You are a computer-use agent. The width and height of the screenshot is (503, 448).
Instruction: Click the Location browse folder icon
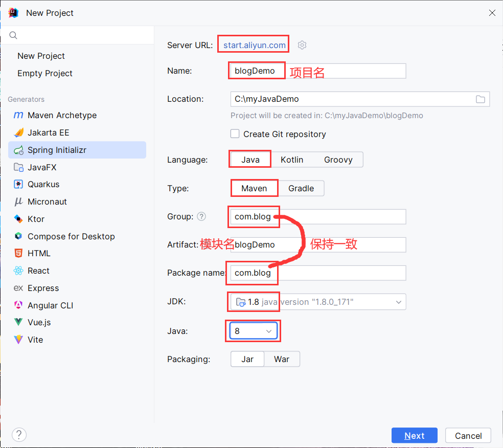480,99
